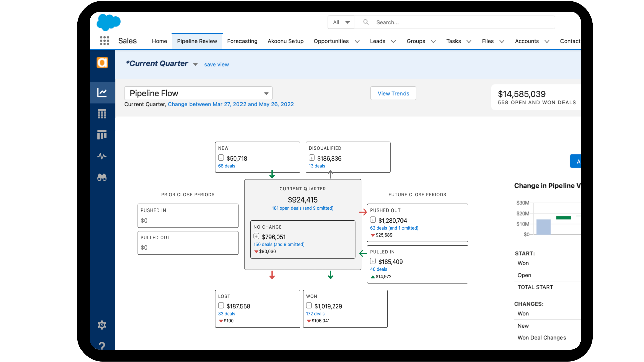
Task: Expand the Files tab chevron
Action: [x=502, y=41]
